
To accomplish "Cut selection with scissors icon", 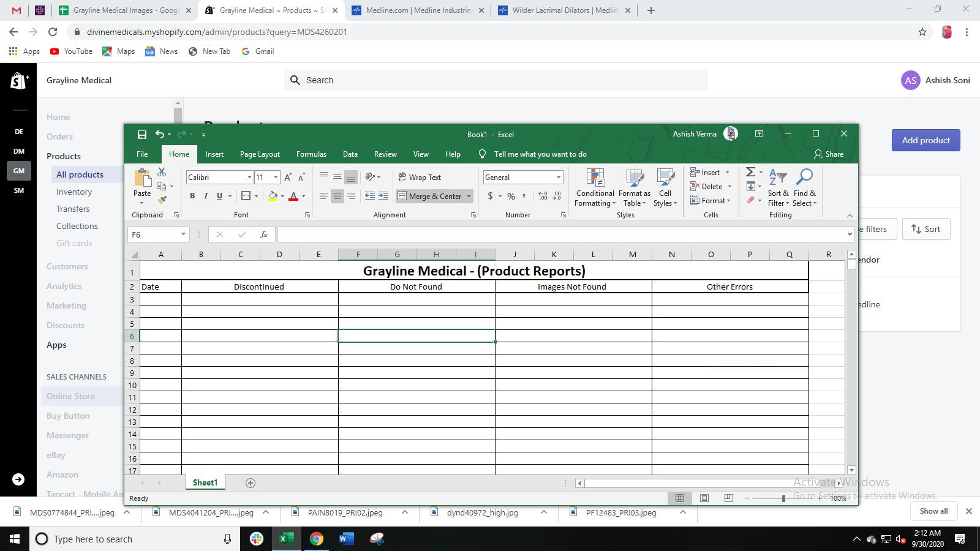I will [162, 172].
